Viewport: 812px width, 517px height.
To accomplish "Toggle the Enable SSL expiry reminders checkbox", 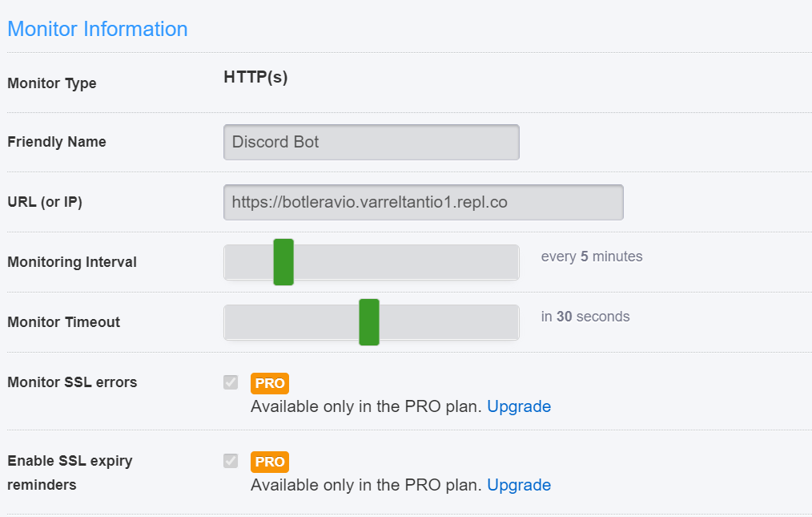I will point(231,460).
